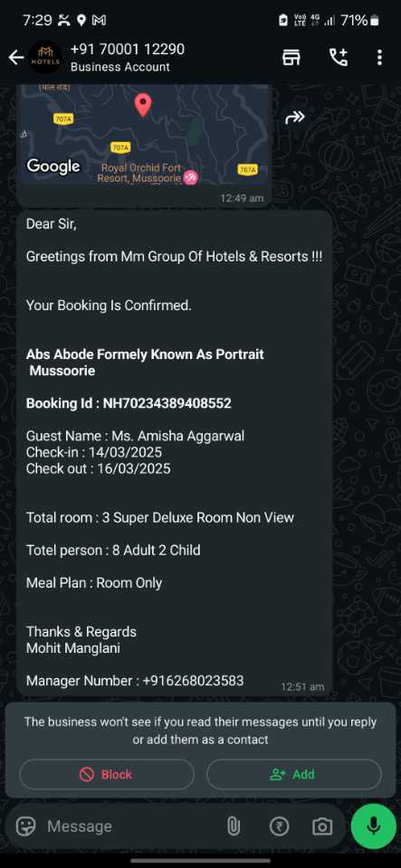Open the emoji sticker picker
The image size is (401, 868).
26,826
